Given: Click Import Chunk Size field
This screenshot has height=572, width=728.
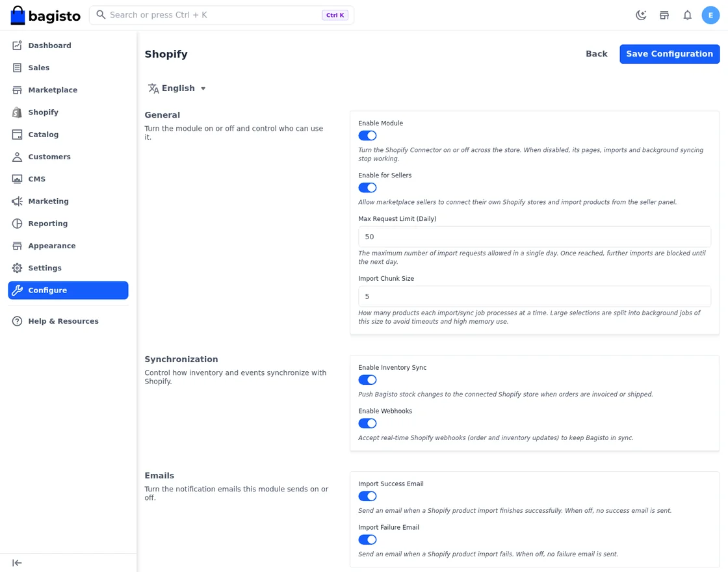Looking at the screenshot, I should coord(534,296).
